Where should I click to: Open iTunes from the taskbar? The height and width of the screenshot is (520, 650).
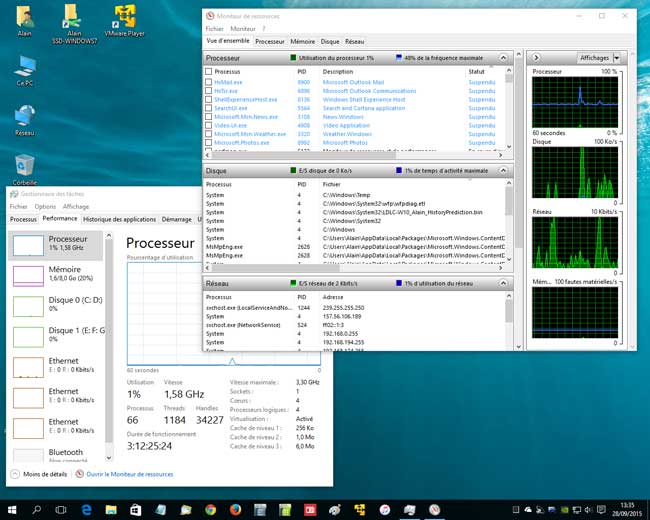pos(385,510)
